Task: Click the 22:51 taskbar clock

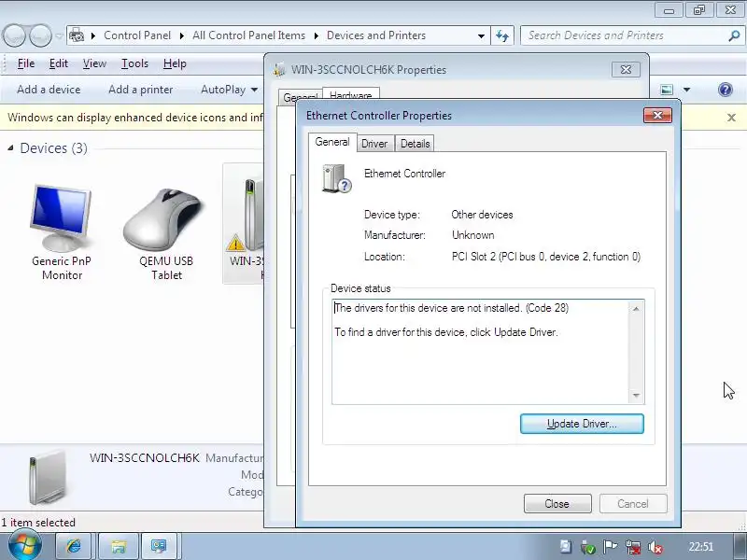Action: 701,547
